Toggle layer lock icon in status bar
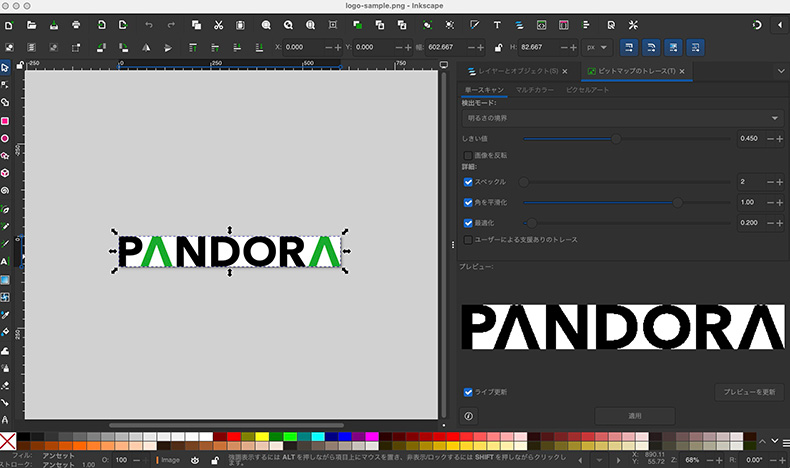Screen dimensions: 790x468 click(x=215, y=460)
